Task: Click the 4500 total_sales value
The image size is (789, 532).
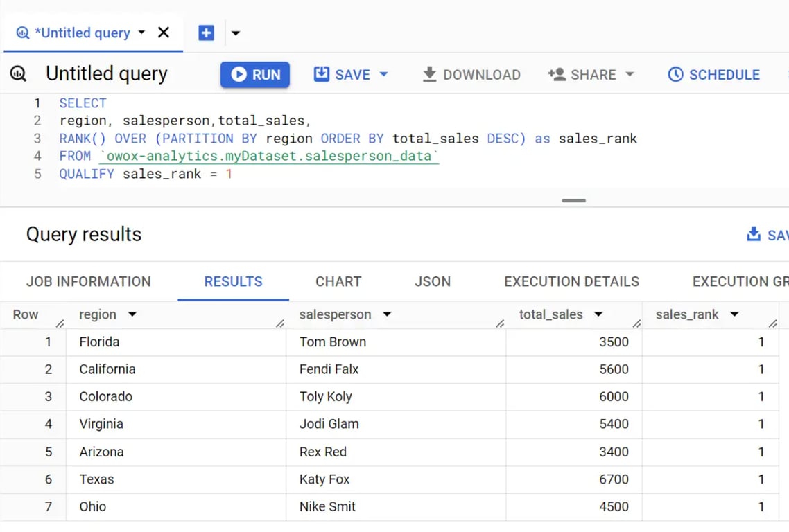Action: click(x=614, y=507)
